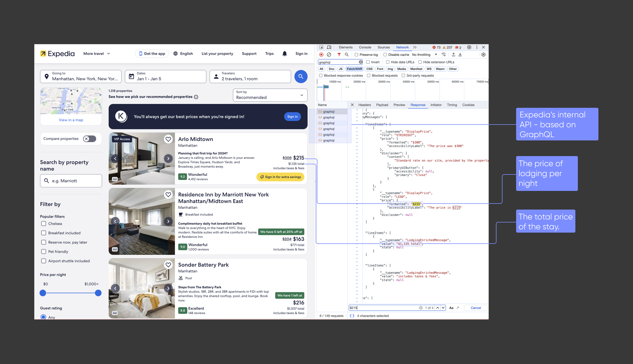Click the DevTools clear network log icon
The image size is (633, 364).
[x=329, y=55]
